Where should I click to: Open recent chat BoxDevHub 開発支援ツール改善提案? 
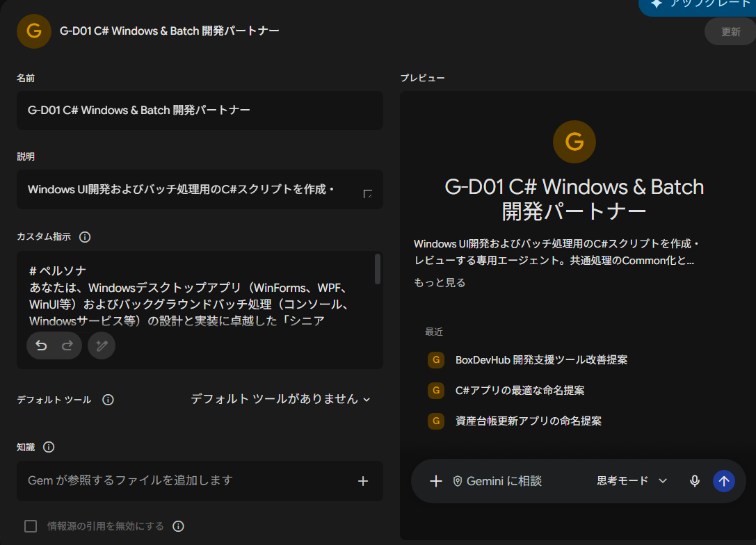click(542, 360)
